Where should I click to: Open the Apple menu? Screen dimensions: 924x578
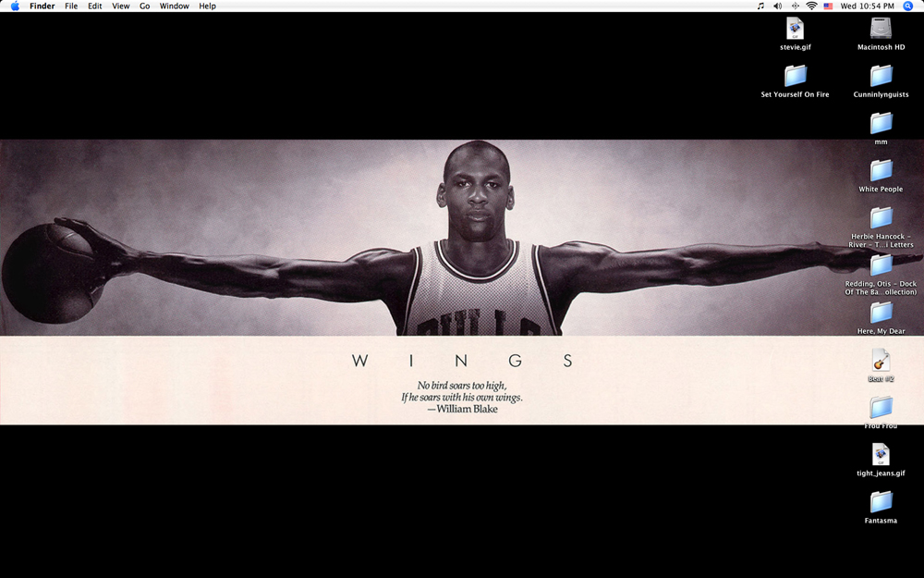coord(15,6)
